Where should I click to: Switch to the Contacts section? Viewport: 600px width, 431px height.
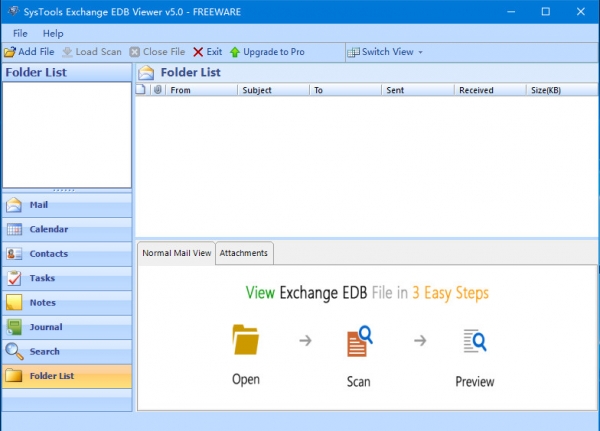(x=67, y=254)
